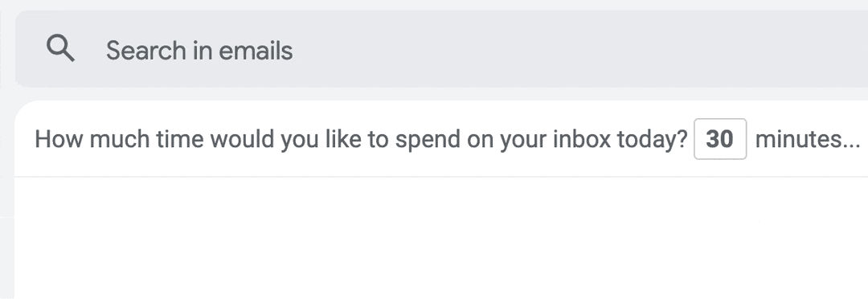Focus the Search in emails field
This screenshot has width=868, height=299.
(441, 49)
